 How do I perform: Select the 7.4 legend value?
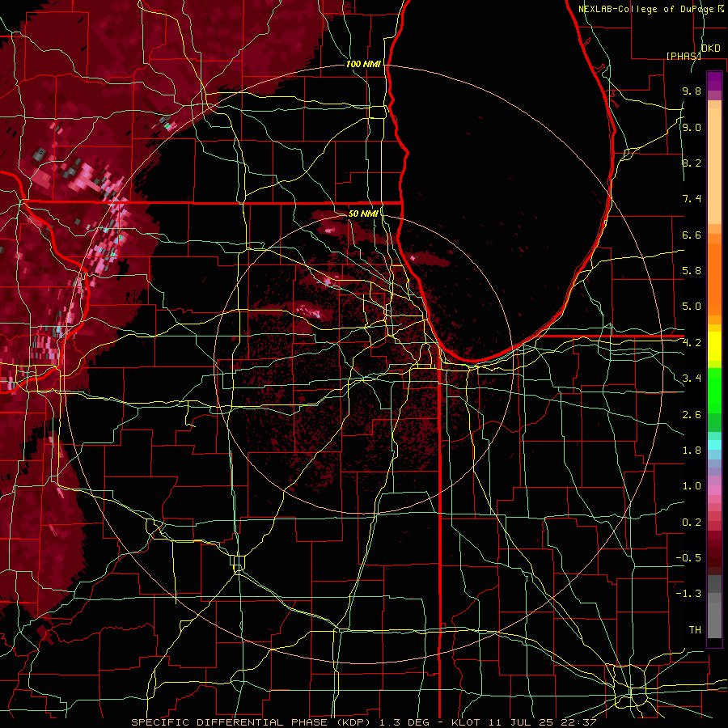click(x=692, y=199)
